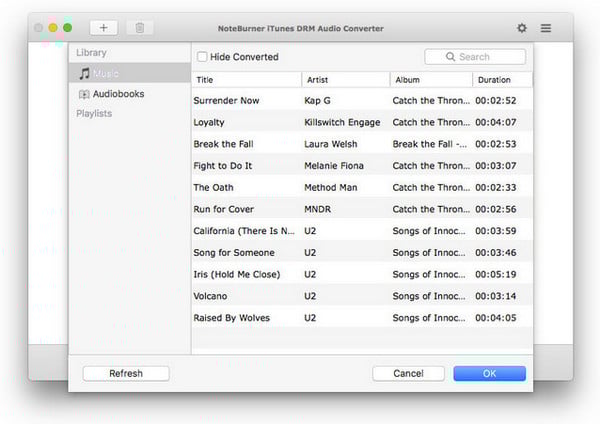The width and height of the screenshot is (600, 424).
Task: Click the Playlists sidebar heading
Action: [x=94, y=113]
